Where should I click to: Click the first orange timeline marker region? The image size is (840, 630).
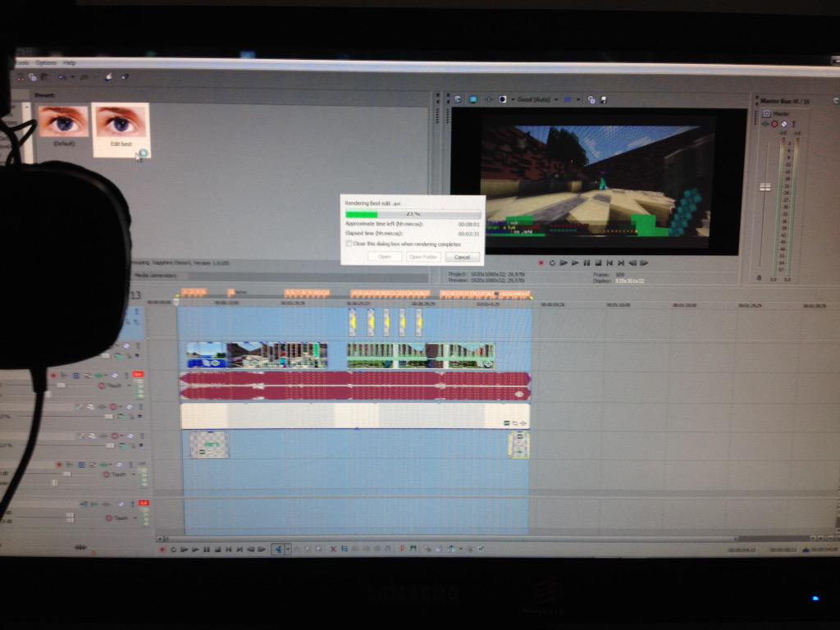click(194, 292)
